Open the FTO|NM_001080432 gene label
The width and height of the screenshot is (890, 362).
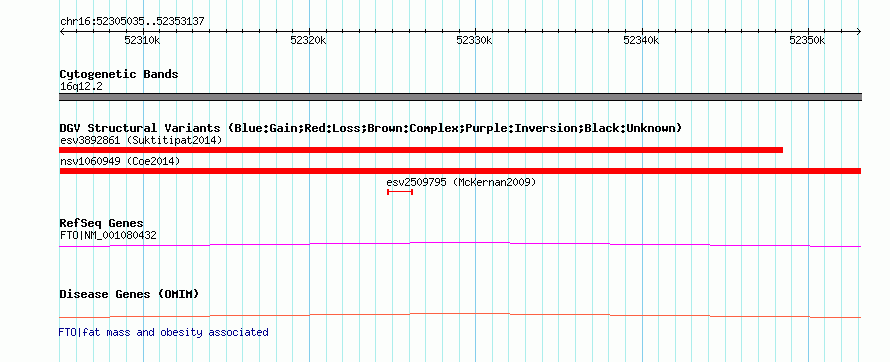108,235
